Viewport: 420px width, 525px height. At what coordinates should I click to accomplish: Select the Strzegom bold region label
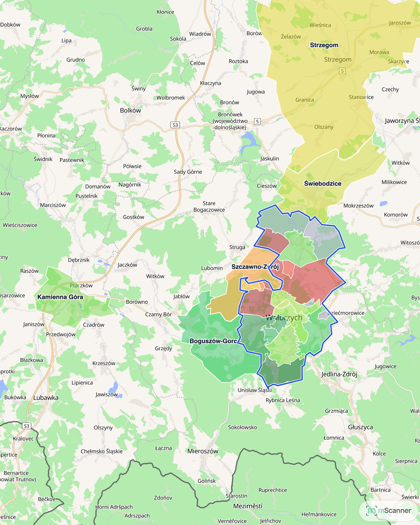coord(324,45)
